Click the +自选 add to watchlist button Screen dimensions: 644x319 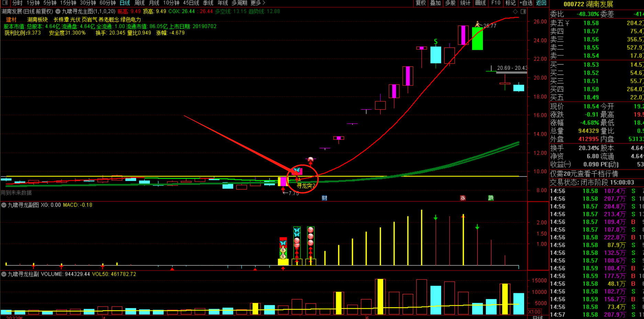(526, 3)
